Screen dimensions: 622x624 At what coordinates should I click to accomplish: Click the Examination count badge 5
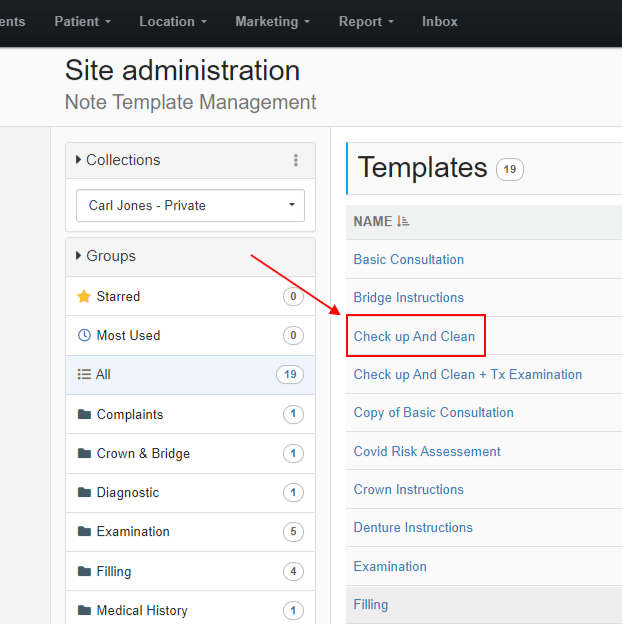tap(293, 531)
